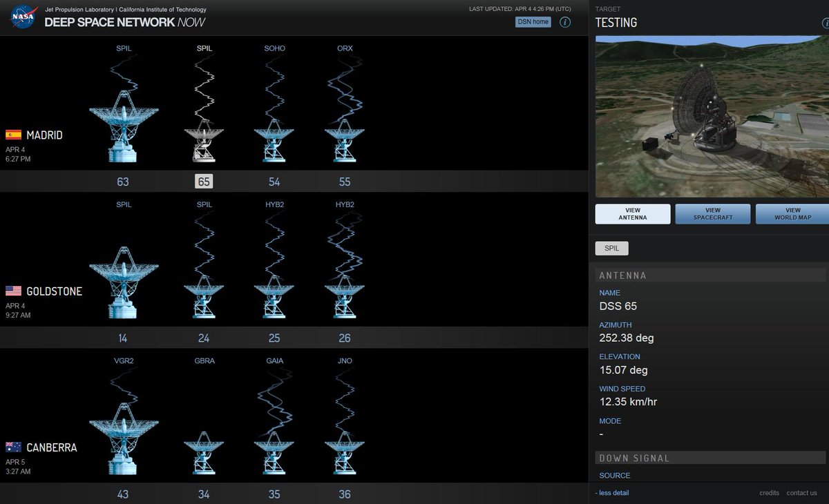Click the MADRID station name
The image size is (829, 504).
coord(44,135)
